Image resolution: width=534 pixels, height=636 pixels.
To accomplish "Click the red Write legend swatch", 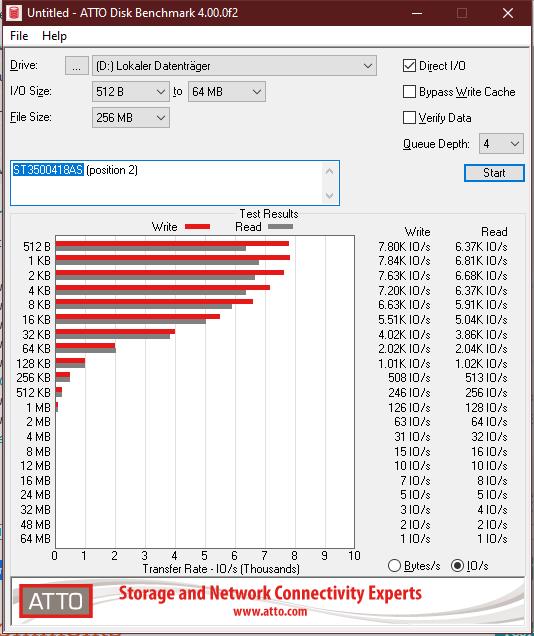I will (x=197, y=227).
